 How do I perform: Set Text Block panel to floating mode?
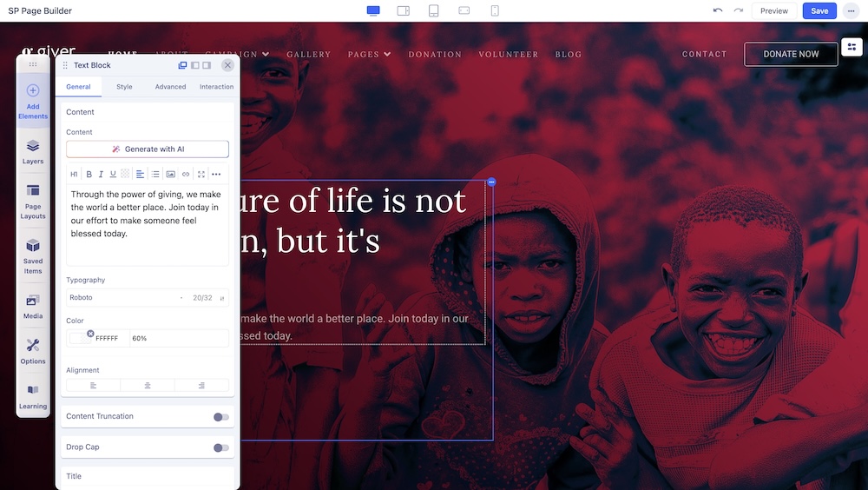coord(182,65)
